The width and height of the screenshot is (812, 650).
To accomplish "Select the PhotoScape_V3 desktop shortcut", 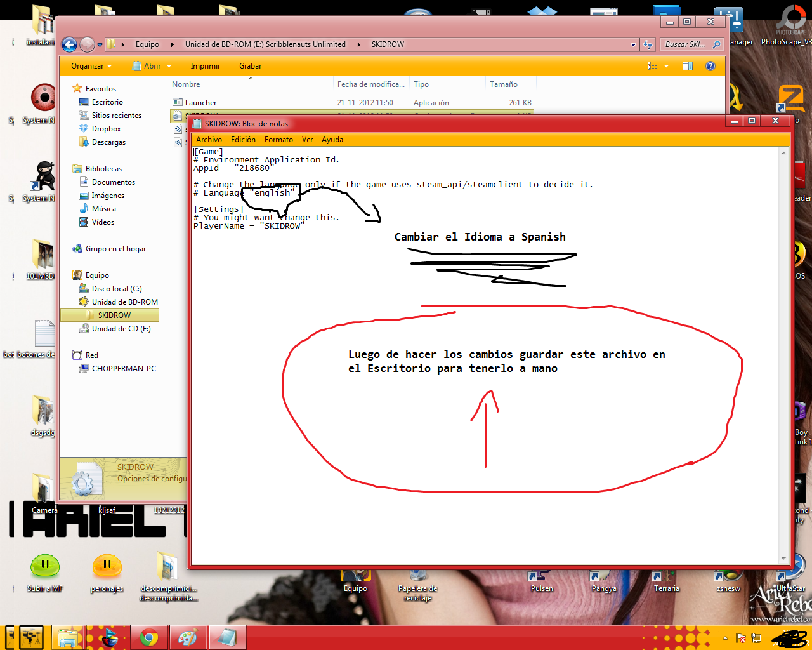I will 787,25.
